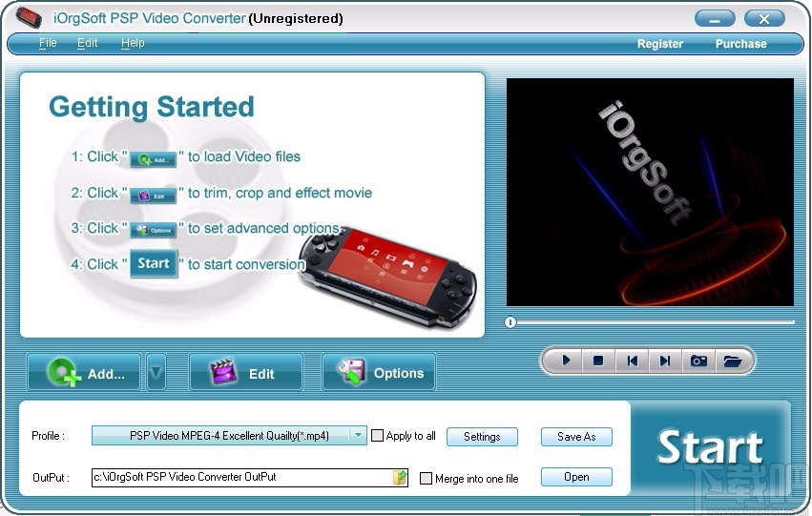Click Register in the top bar
This screenshot has height=516, width=812.
click(x=659, y=44)
